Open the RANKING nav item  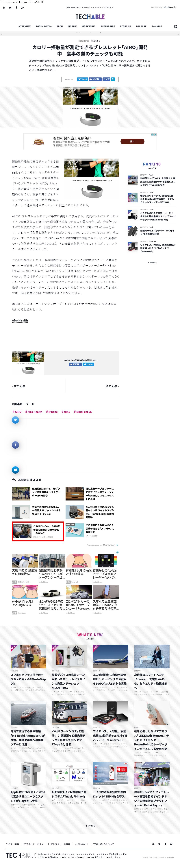157,27
